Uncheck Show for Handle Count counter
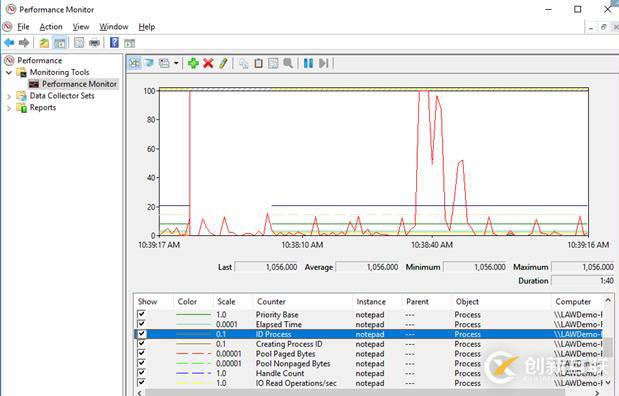The image size is (619, 396). pyautogui.click(x=141, y=373)
